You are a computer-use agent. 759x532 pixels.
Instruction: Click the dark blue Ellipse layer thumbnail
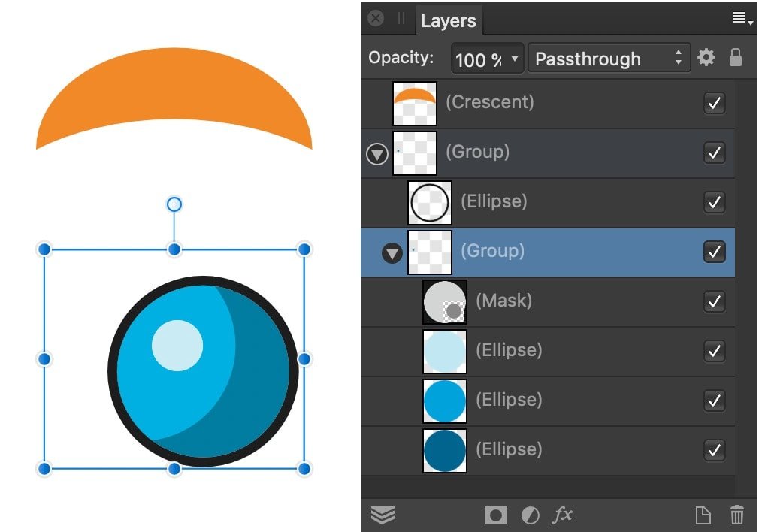[x=445, y=451]
